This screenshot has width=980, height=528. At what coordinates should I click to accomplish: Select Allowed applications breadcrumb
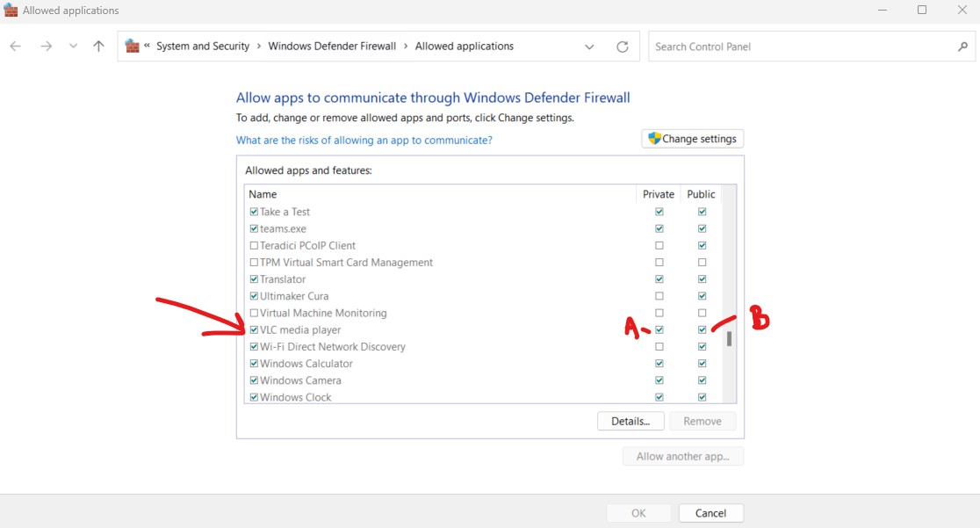click(465, 47)
